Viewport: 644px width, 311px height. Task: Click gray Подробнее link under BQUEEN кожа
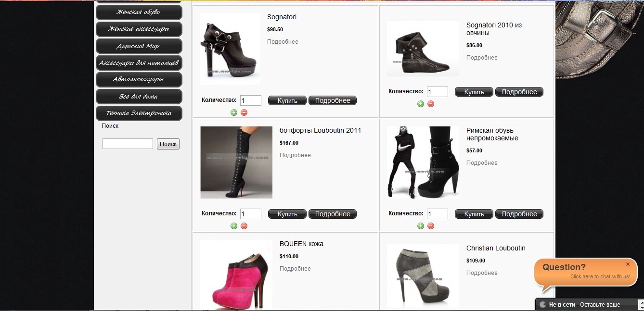click(295, 269)
